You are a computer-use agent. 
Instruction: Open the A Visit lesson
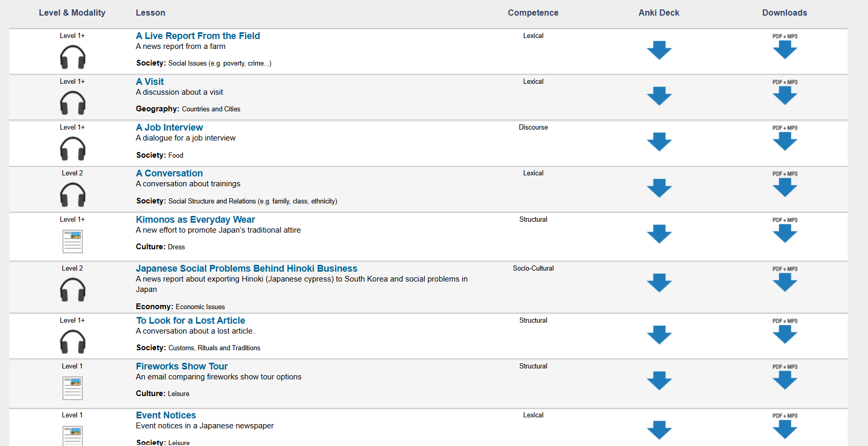[150, 82]
